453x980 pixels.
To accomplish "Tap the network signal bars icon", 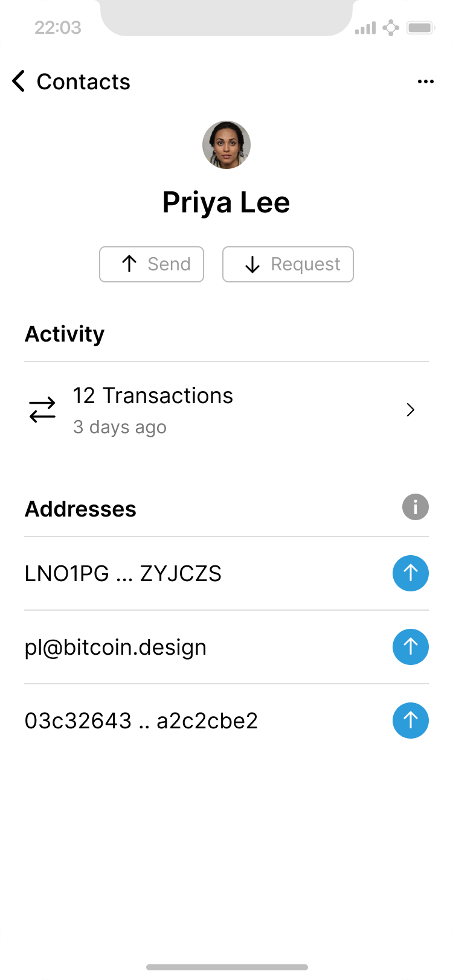I will click(x=365, y=28).
